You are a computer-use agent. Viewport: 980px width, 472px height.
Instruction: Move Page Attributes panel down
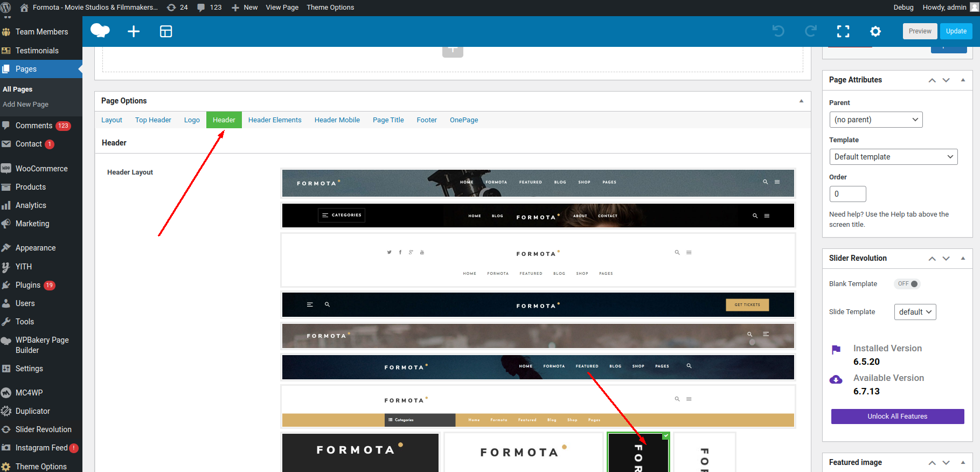(x=946, y=80)
